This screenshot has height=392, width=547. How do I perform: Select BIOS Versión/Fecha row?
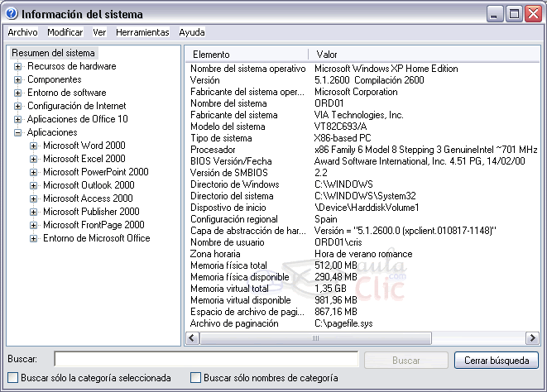(x=362, y=161)
